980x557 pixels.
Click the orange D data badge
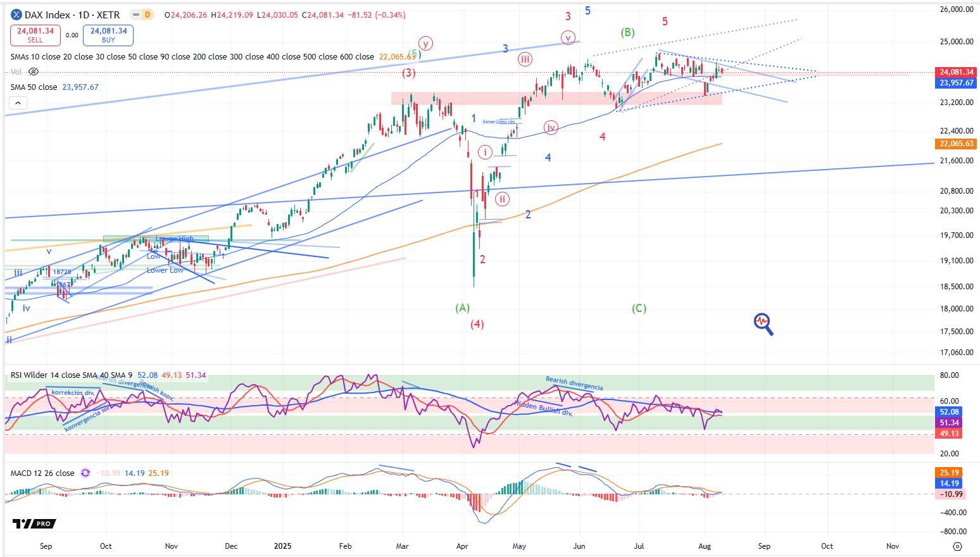(x=147, y=15)
